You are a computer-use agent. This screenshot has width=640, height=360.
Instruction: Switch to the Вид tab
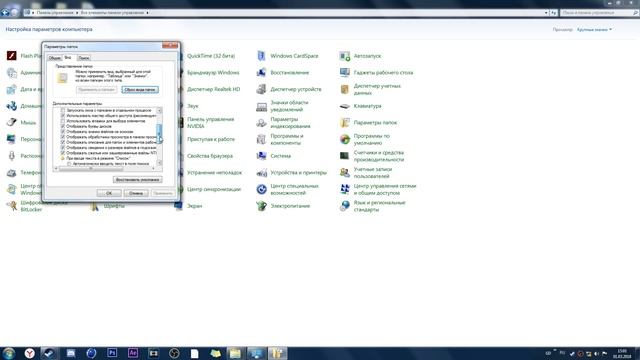pyautogui.click(x=68, y=58)
